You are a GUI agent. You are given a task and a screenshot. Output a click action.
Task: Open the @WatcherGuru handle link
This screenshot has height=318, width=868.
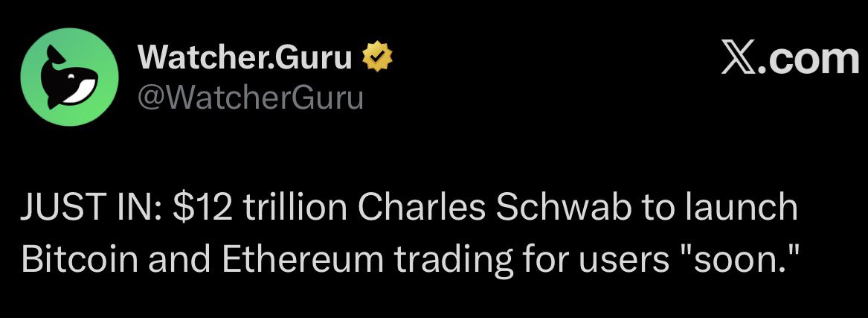[251, 97]
